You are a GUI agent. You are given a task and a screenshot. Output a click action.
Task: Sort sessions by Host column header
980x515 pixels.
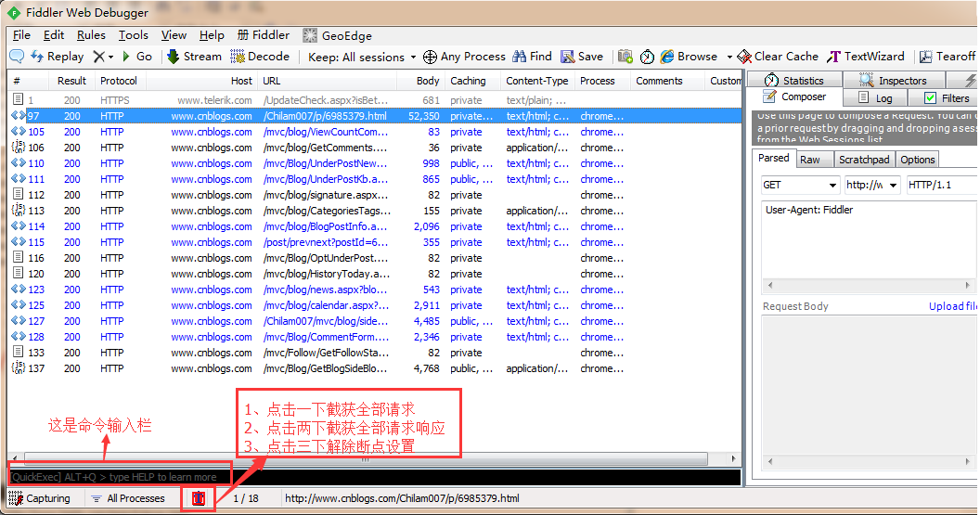pos(202,81)
